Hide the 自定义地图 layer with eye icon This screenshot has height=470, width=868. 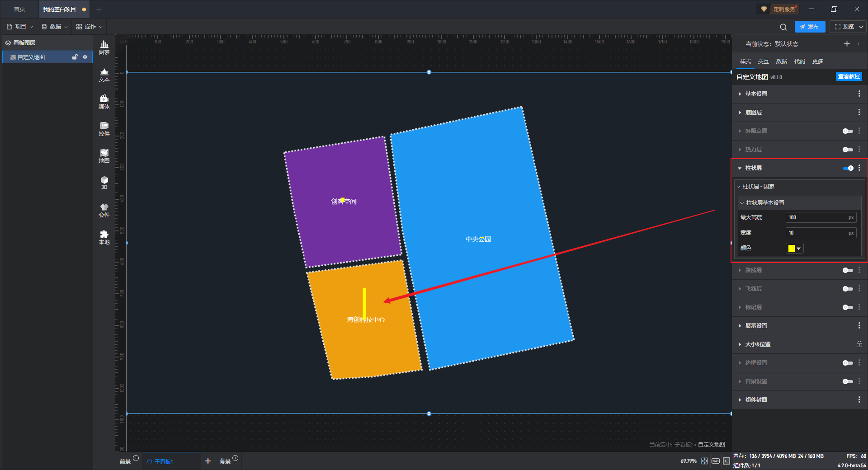[x=85, y=57]
